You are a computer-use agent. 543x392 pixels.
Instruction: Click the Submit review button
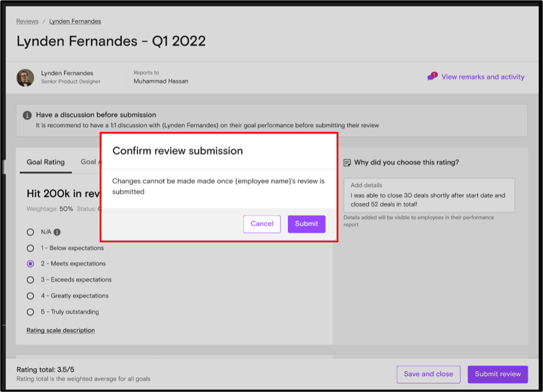(x=498, y=374)
